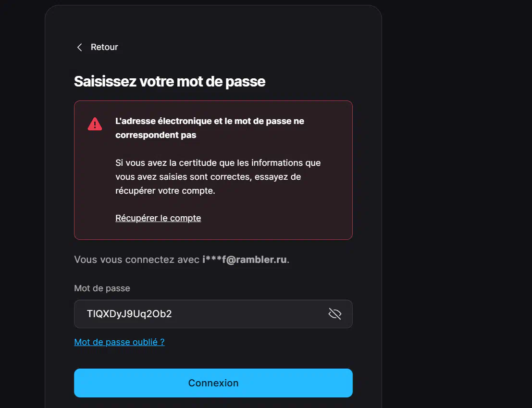
Task: Click the Mot de passe field label
Action: point(102,288)
